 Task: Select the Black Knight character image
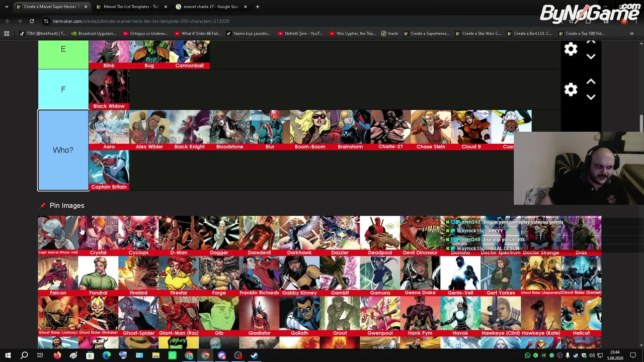pos(189,130)
